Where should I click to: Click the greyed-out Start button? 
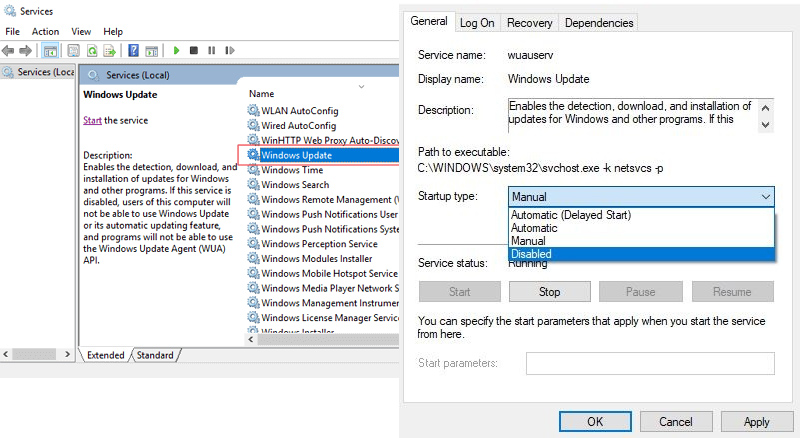[460, 291]
